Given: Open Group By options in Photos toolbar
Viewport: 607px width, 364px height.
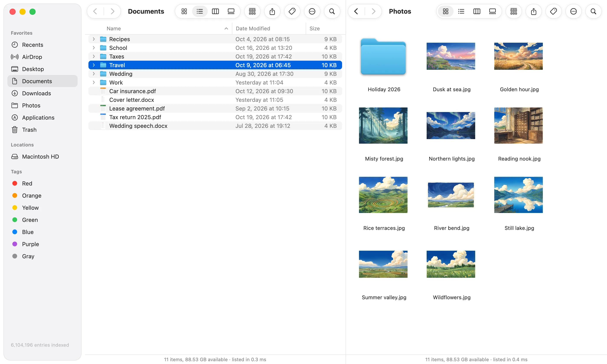Looking at the screenshot, I should (x=514, y=11).
